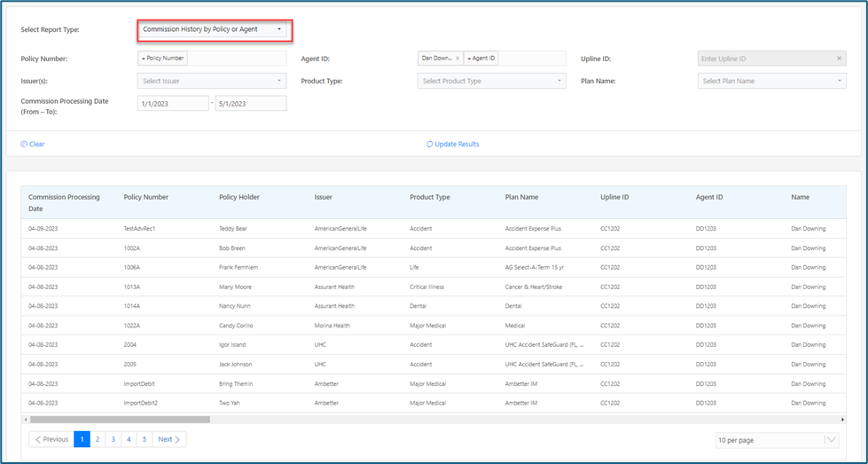This screenshot has width=868, height=464.
Task: Click the Product Type column header
Action: [x=430, y=197]
